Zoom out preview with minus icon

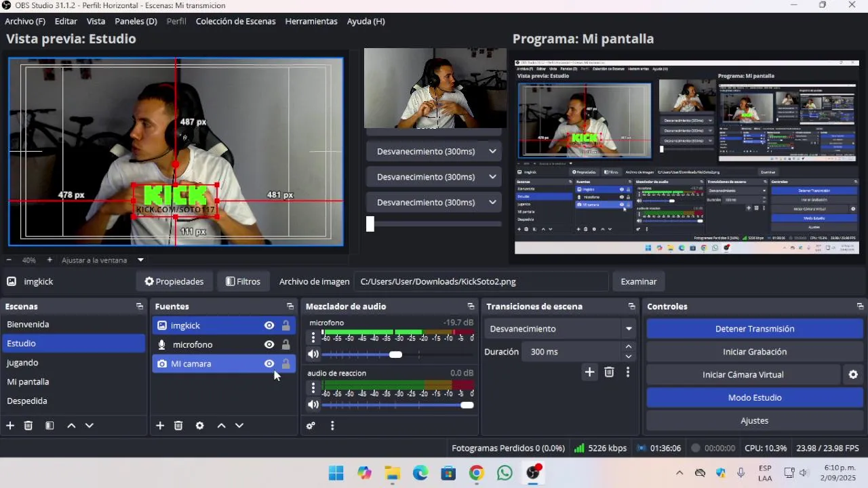coord(9,260)
